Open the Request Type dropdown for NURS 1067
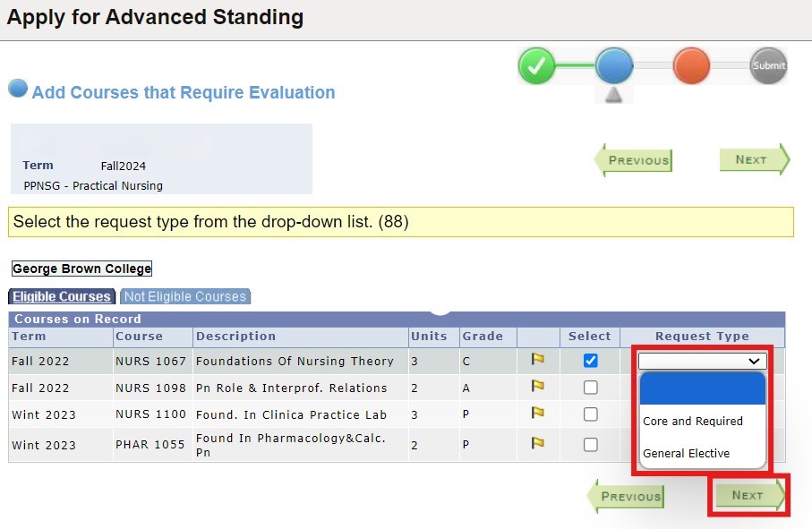812x529 pixels. 702,360
